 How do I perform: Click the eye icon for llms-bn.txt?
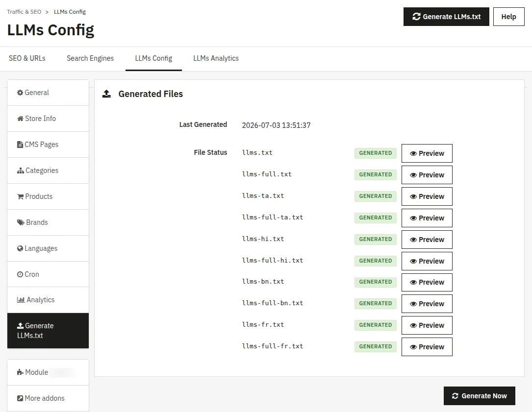pos(413,283)
